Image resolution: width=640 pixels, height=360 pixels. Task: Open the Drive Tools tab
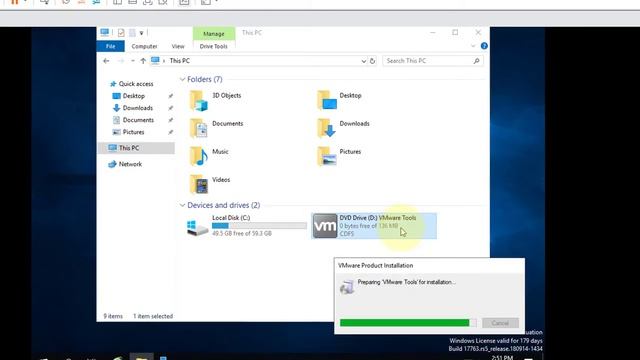coord(213,47)
